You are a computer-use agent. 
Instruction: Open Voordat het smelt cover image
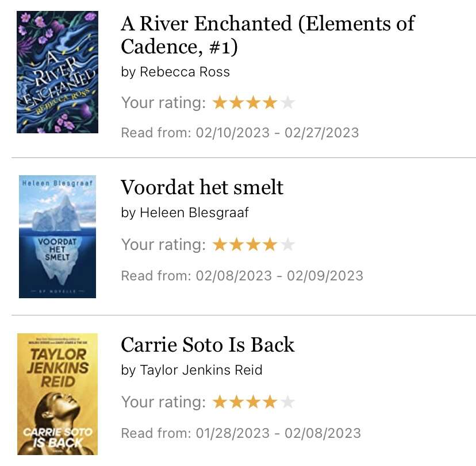coord(57,237)
